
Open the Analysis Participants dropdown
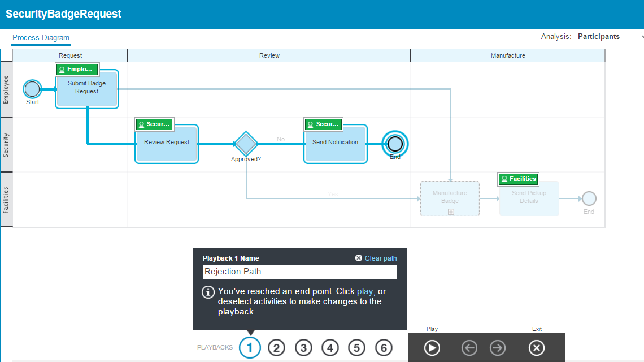610,37
